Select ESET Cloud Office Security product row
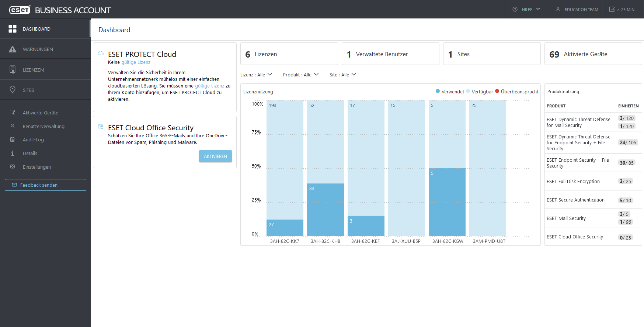This screenshot has height=327, width=644. [x=593, y=237]
